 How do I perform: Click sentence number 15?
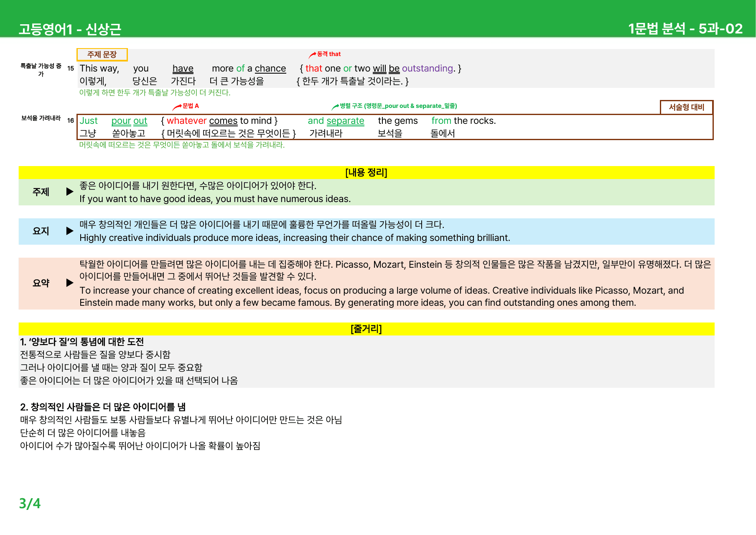(x=71, y=68)
